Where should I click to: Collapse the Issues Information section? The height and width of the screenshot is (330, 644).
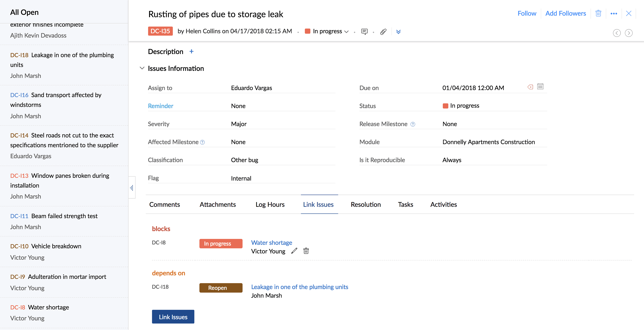tap(142, 68)
